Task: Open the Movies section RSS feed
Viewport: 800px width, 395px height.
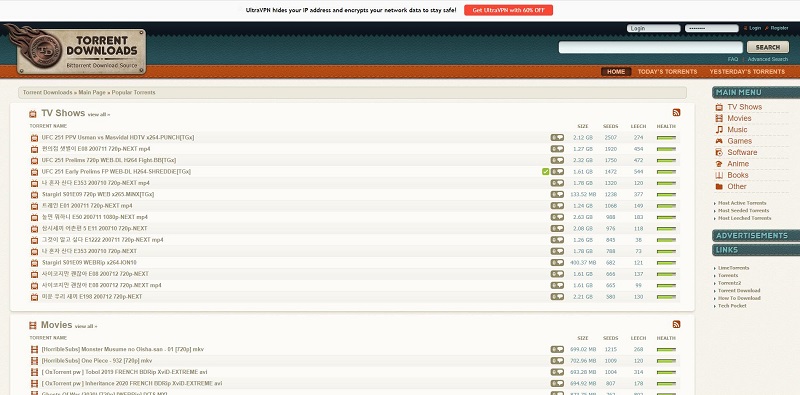Action: (676, 325)
